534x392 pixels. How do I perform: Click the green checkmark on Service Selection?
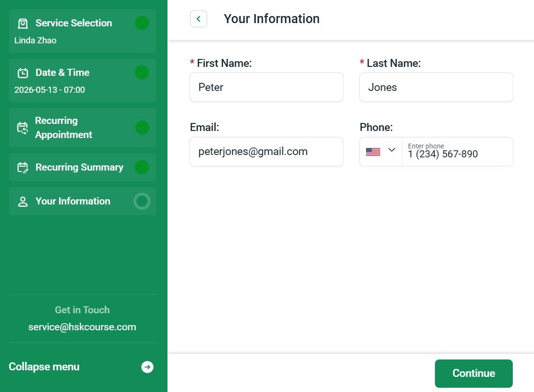[142, 23]
